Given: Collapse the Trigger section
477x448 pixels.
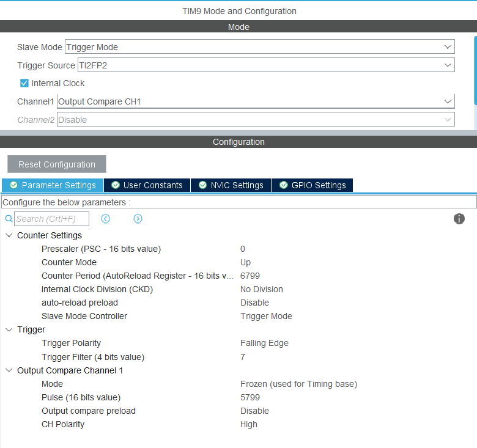Looking at the screenshot, I should coord(9,329).
